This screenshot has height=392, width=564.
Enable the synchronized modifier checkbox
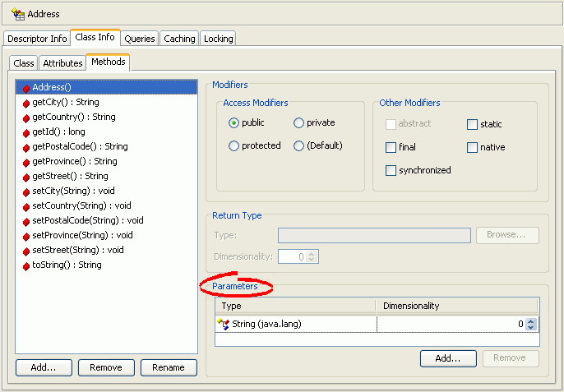coord(391,170)
